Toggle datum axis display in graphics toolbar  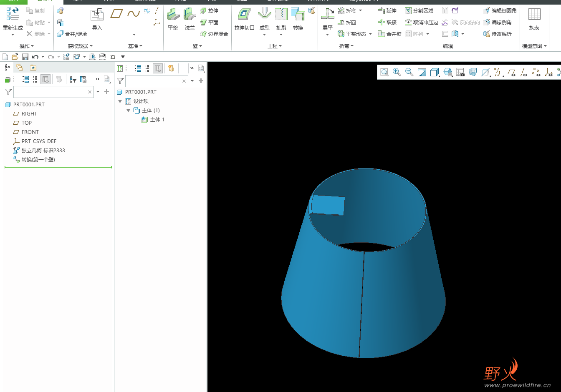[x=524, y=72]
